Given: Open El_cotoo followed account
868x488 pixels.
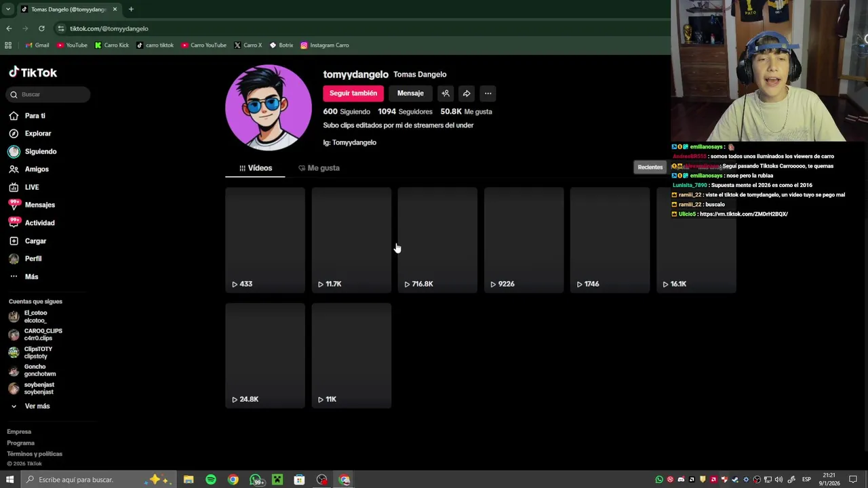Looking at the screenshot, I should pyautogui.click(x=28, y=317).
